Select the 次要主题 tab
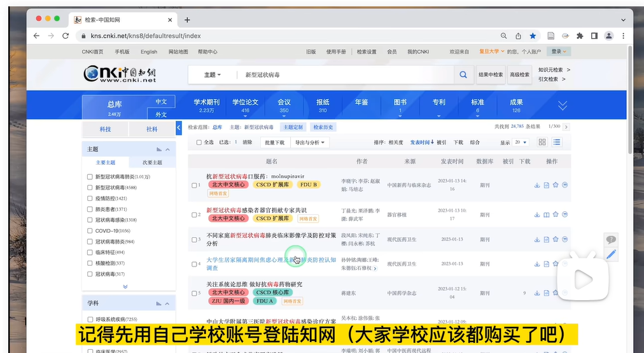 (152, 163)
